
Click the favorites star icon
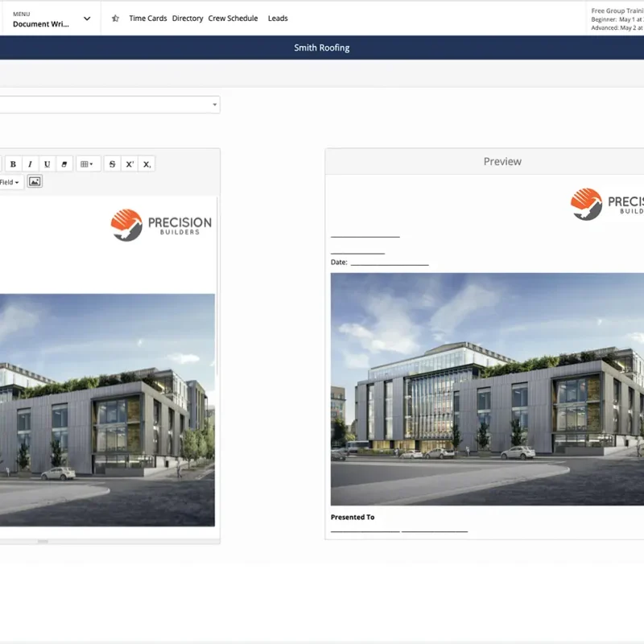115,18
